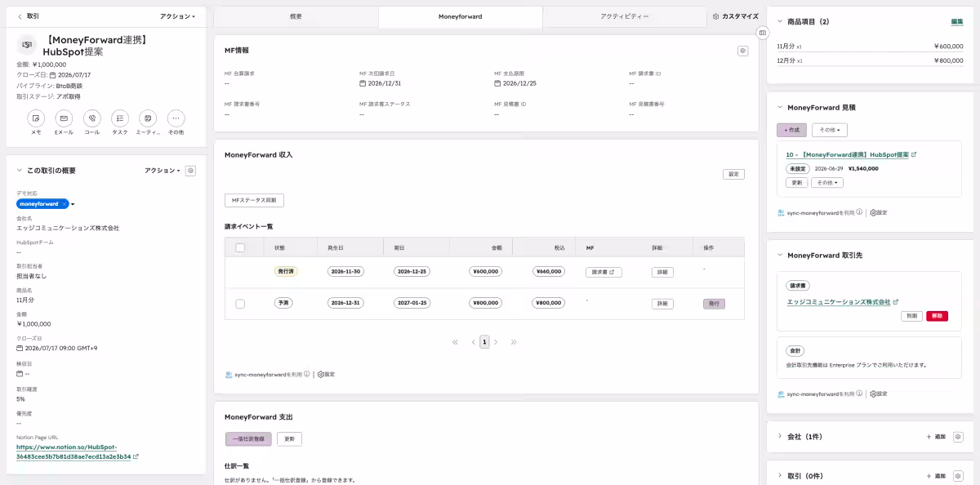Click 設定 button in MoneyForward 収入

733,174
